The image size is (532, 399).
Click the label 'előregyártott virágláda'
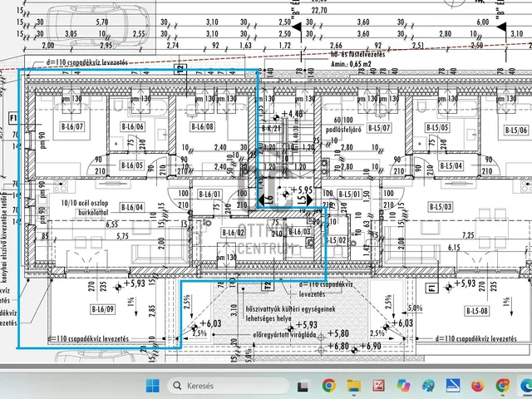tap(284, 335)
